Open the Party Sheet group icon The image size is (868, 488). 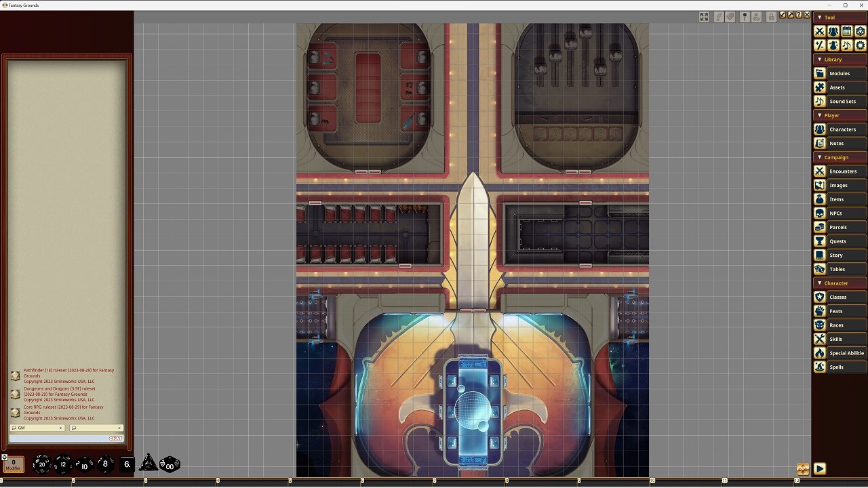(833, 31)
